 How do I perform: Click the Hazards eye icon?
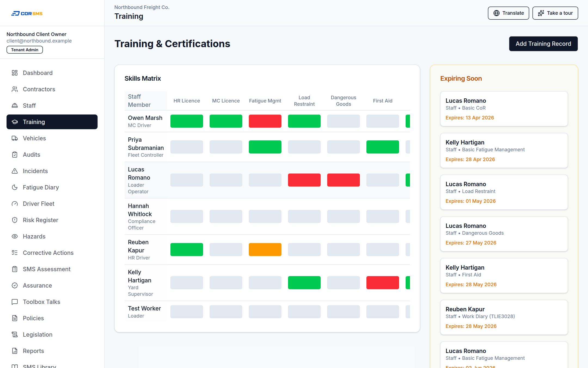coord(15,236)
